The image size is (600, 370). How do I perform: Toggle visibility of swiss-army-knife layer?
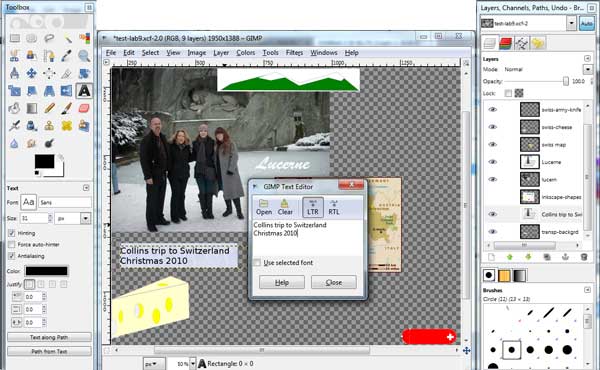coord(492,110)
